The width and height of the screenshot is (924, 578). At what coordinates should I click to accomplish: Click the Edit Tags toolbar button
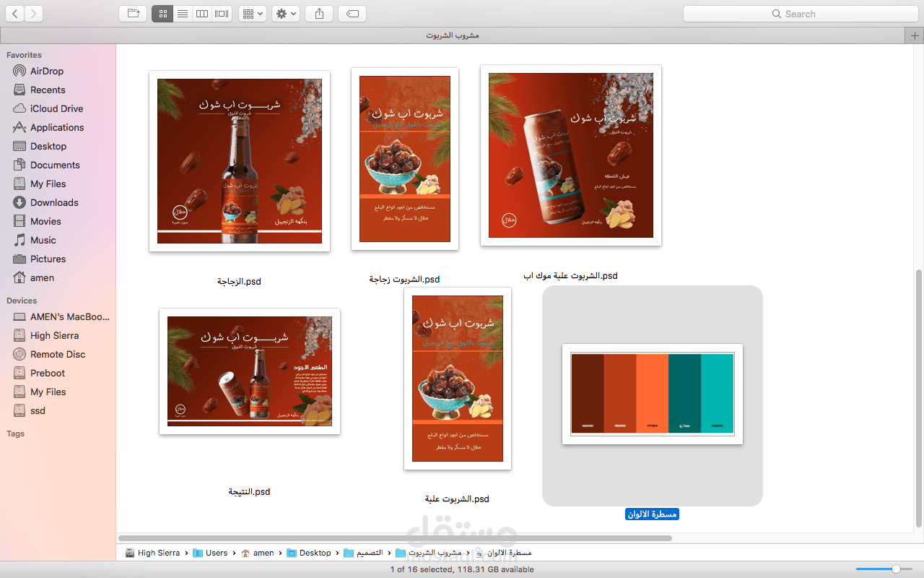tap(352, 14)
